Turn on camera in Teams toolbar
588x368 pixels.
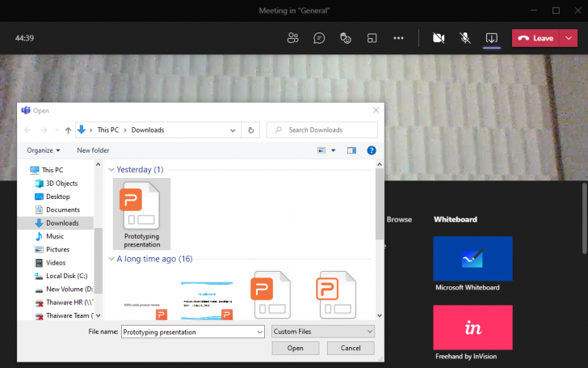coord(439,38)
